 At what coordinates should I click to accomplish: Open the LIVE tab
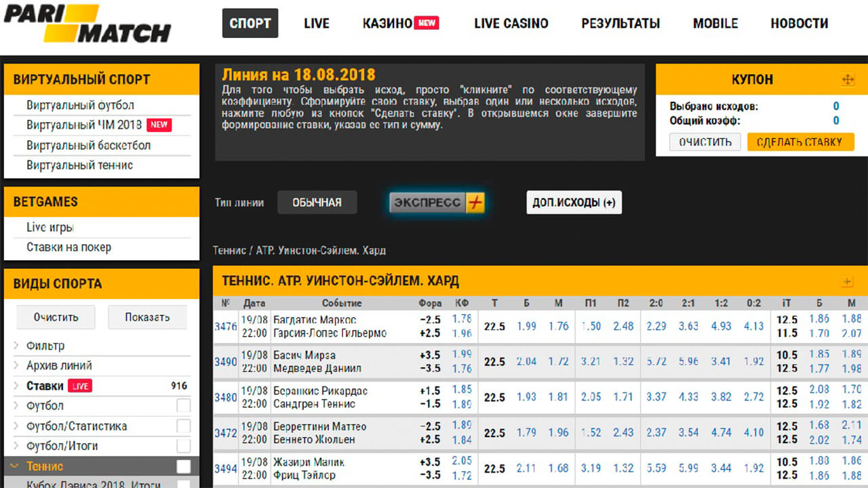[317, 23]
